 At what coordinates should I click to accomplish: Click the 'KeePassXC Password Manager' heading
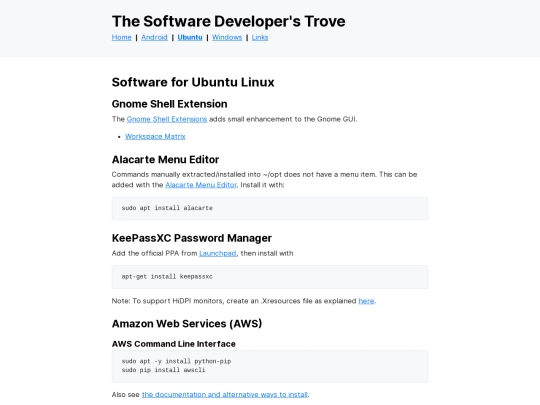pyautogui.click(x=192, y=238)
